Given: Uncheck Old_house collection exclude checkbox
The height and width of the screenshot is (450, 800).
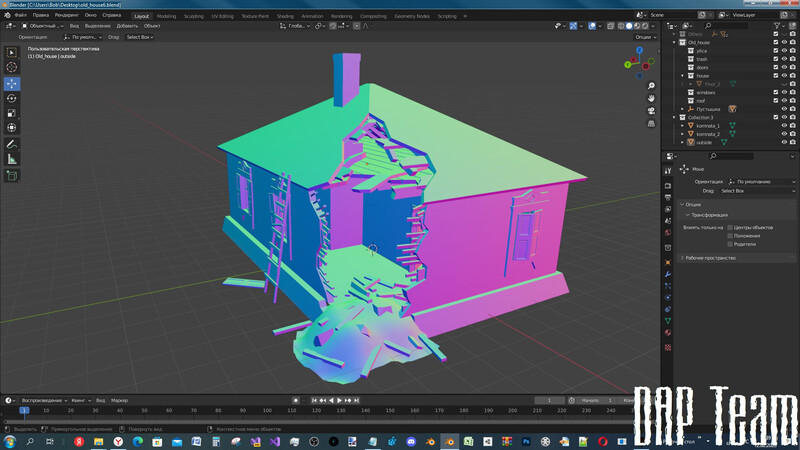Looking at the screenshot, I should tap(775, 43).
